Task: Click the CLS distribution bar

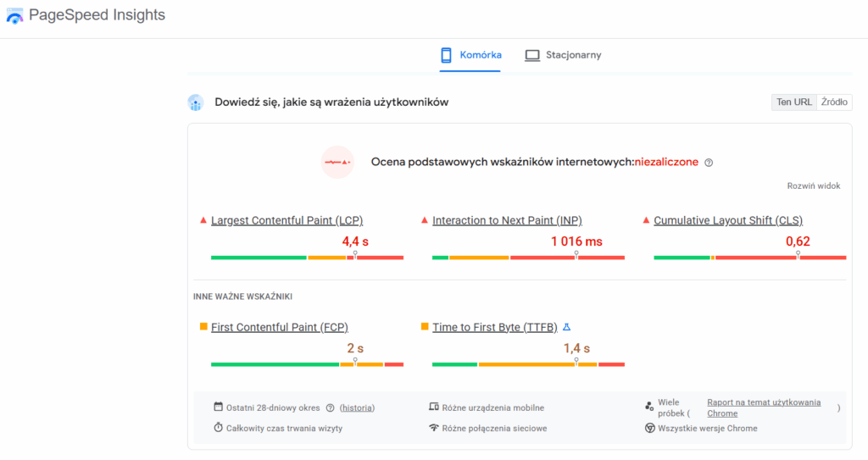Action: (750, 258)
